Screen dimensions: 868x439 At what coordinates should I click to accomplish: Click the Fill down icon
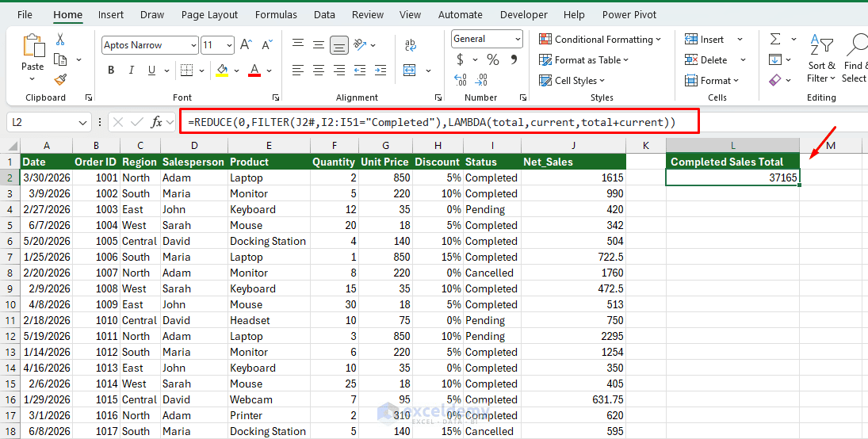775,59
